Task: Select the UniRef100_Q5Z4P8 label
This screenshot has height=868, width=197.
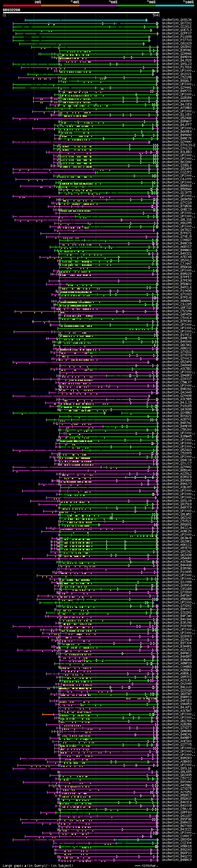Action: pos(177,361)
